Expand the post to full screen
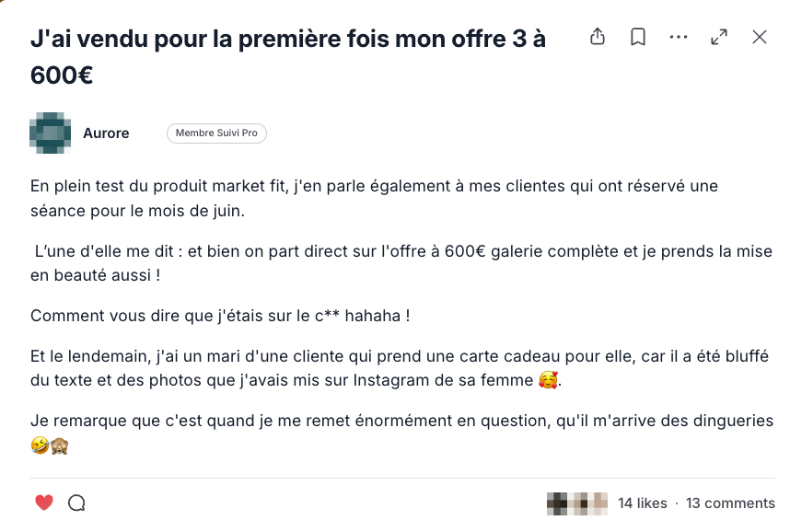 coord(719,37)
